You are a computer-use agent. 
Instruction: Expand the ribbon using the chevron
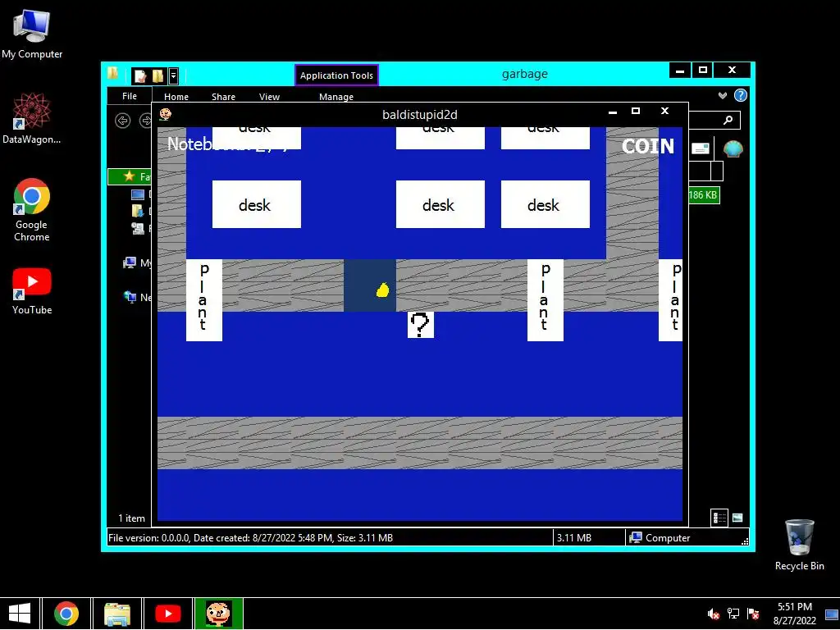723,95
